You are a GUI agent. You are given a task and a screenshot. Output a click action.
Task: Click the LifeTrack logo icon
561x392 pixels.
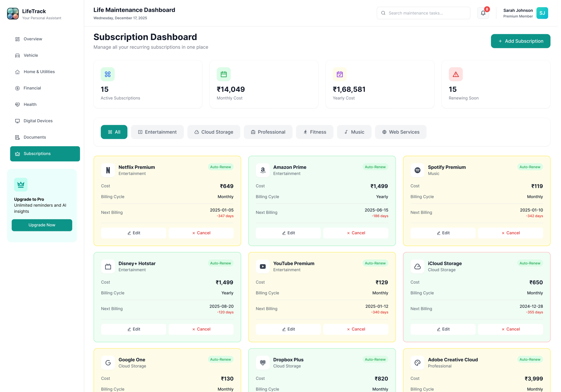13,13
